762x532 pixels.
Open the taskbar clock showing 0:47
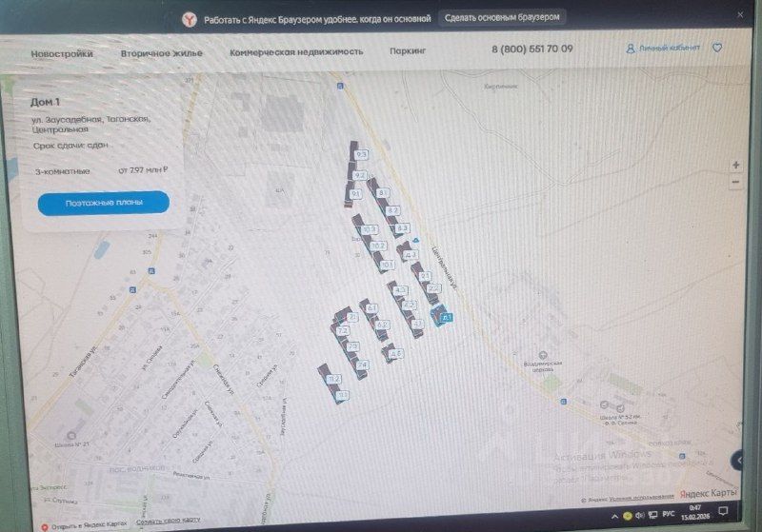[695, 512]
